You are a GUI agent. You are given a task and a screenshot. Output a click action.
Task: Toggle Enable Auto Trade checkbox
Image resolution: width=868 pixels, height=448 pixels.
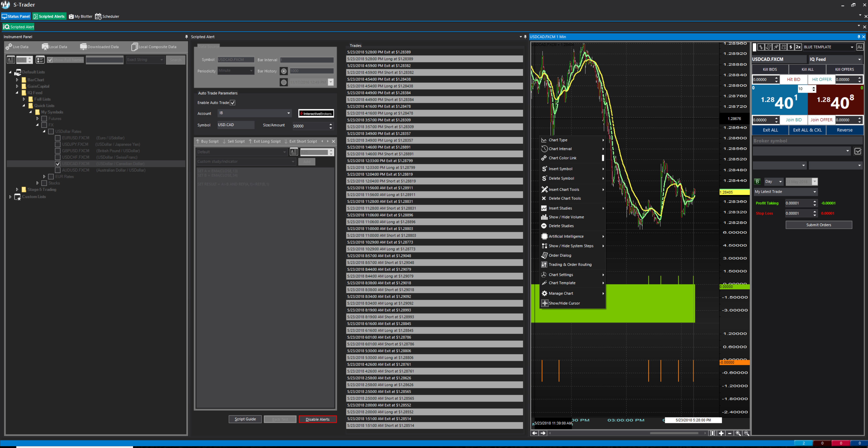[233, 103]
